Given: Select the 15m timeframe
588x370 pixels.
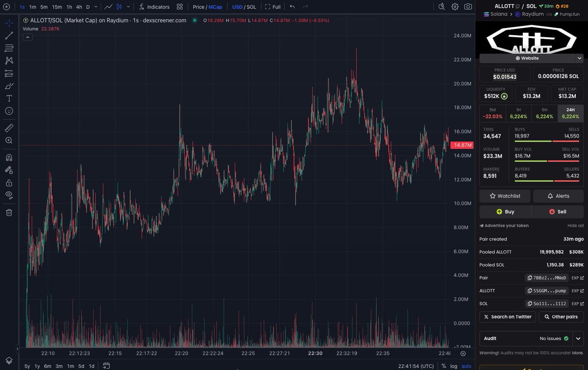Looking at the screenshot, I should pos(57,7).
